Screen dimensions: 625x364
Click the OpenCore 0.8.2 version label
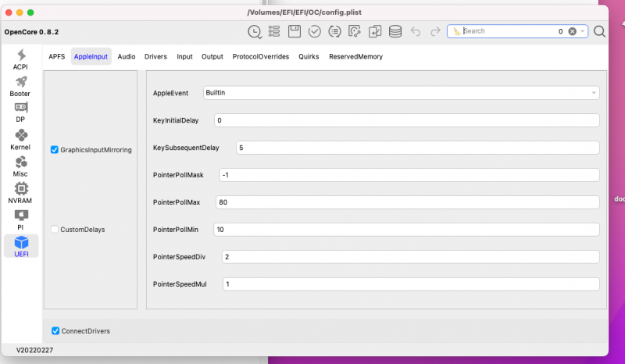[31, 32]
